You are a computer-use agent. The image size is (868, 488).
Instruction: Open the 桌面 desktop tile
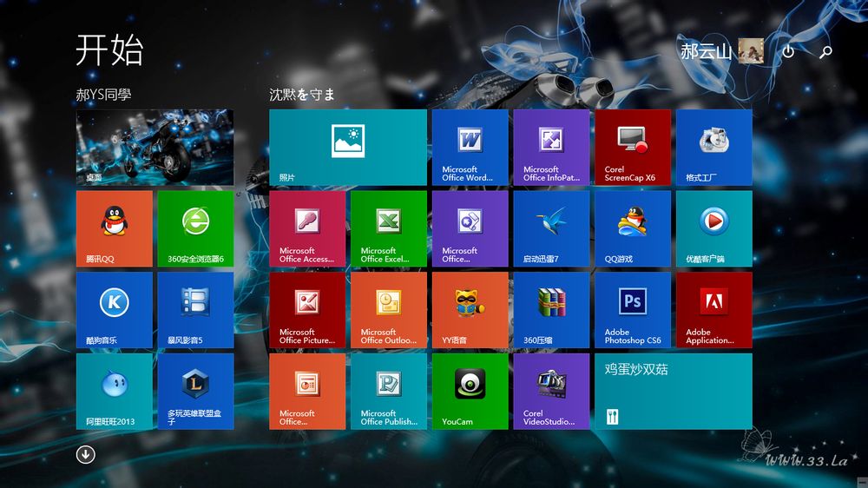click(155, 148)
